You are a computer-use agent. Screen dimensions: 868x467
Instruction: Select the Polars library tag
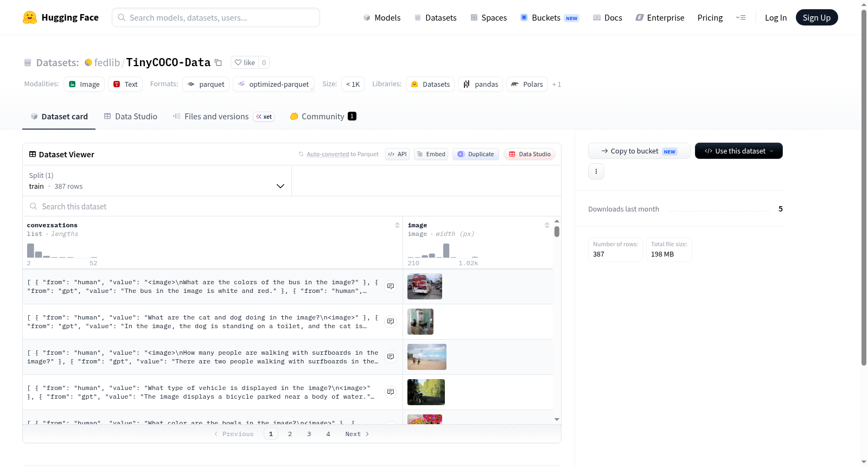[x=527, y=84]
